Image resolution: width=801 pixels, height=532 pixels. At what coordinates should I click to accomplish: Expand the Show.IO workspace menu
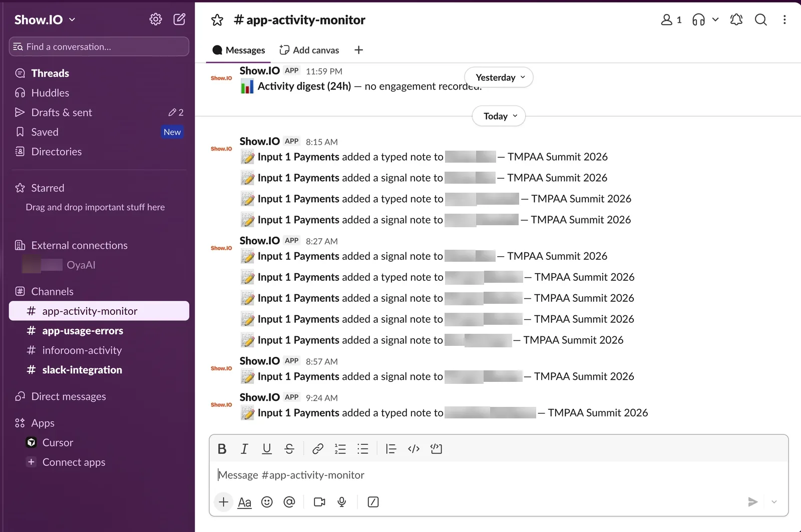(x=45, y=20)
